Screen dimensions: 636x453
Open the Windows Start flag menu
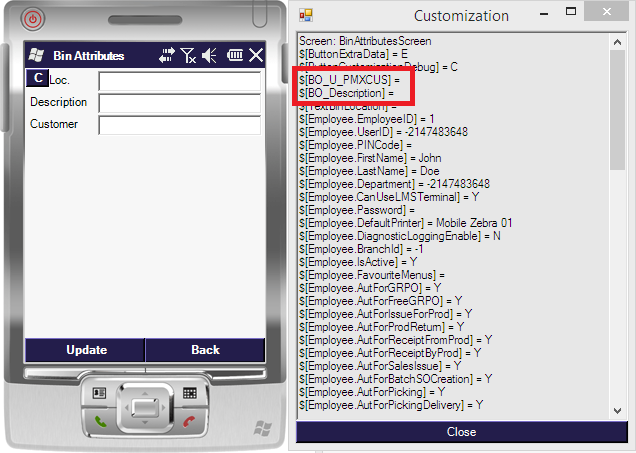point(37,56)
